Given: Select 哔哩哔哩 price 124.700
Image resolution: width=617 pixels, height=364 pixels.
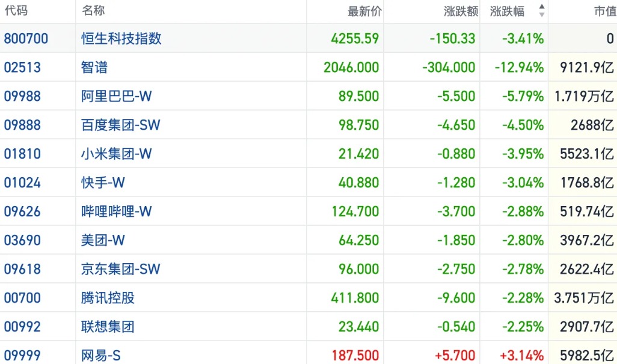Looking at the screenshot, I should coord(355,211).
